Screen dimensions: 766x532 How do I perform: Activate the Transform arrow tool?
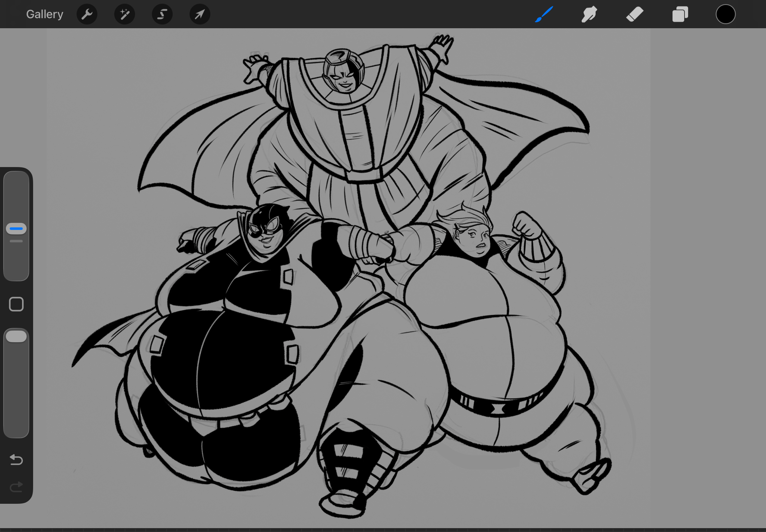click(200, 14)
